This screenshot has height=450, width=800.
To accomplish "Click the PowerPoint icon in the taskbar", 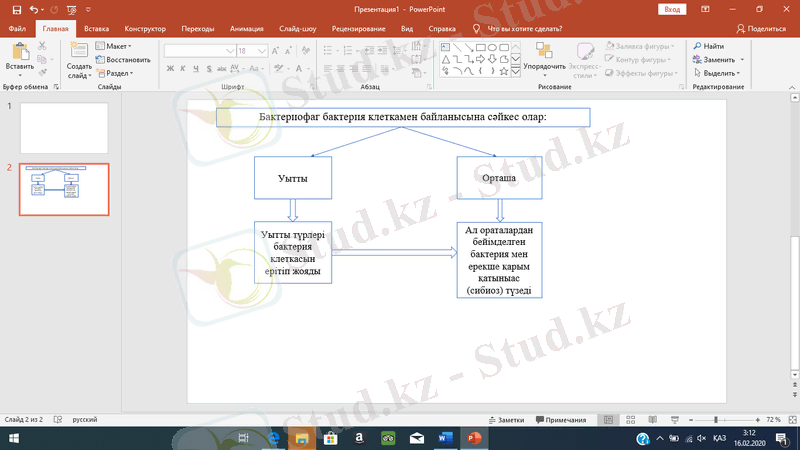I will coord(476,438).
